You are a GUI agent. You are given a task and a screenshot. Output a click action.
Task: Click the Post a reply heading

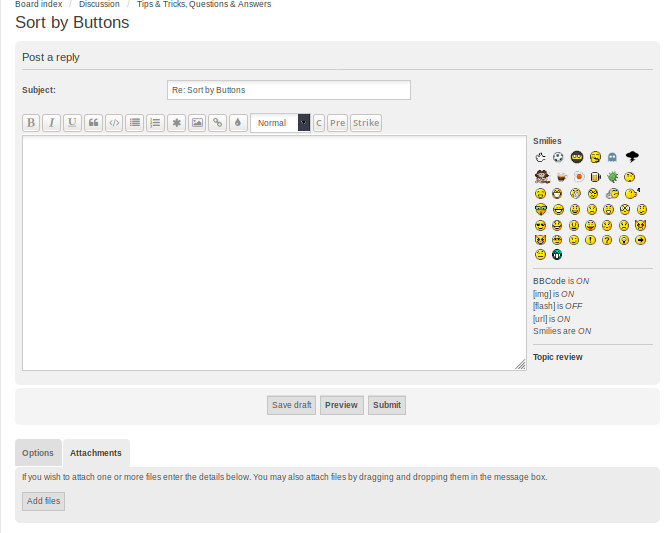pyautogui.click(x=51, y=57)
